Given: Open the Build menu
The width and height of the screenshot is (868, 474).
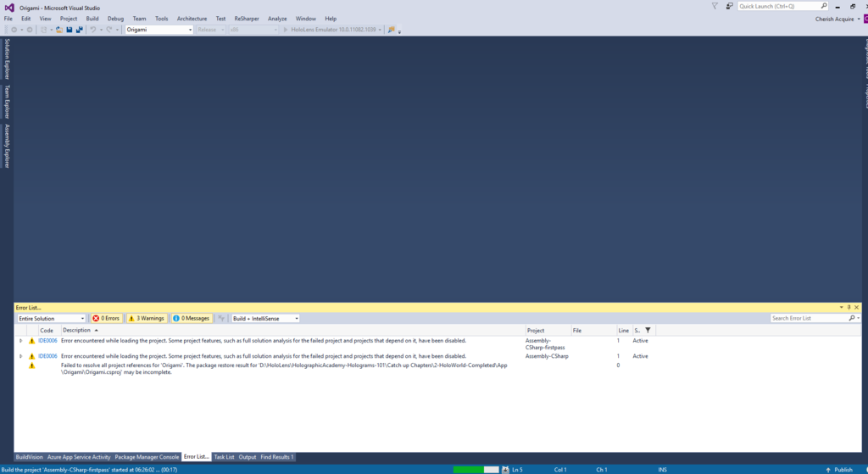Looking at the screenshot, I should (x=92, y=19).
